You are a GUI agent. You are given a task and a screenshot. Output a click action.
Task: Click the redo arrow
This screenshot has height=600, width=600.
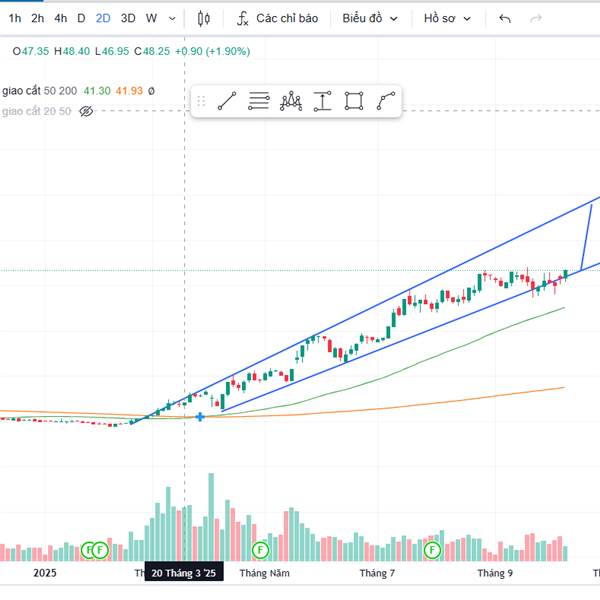pos(536,18)
